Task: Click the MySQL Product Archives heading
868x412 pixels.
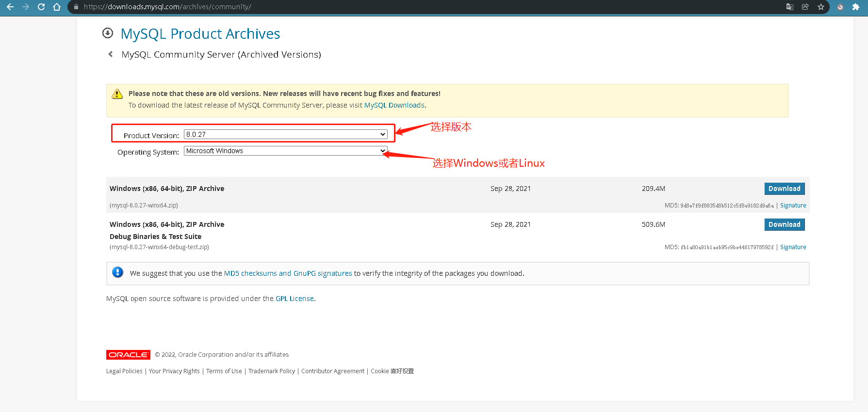Action: tap(200, 33)
